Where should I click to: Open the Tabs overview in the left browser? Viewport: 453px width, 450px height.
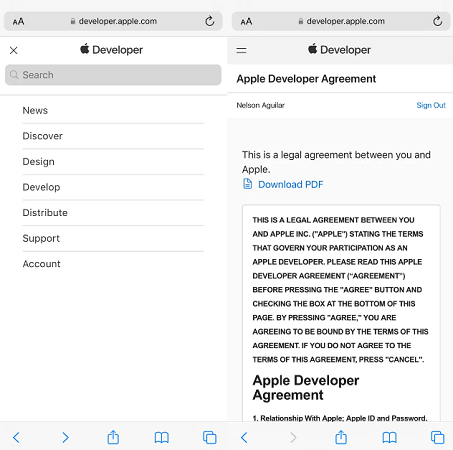pos(210,437)
